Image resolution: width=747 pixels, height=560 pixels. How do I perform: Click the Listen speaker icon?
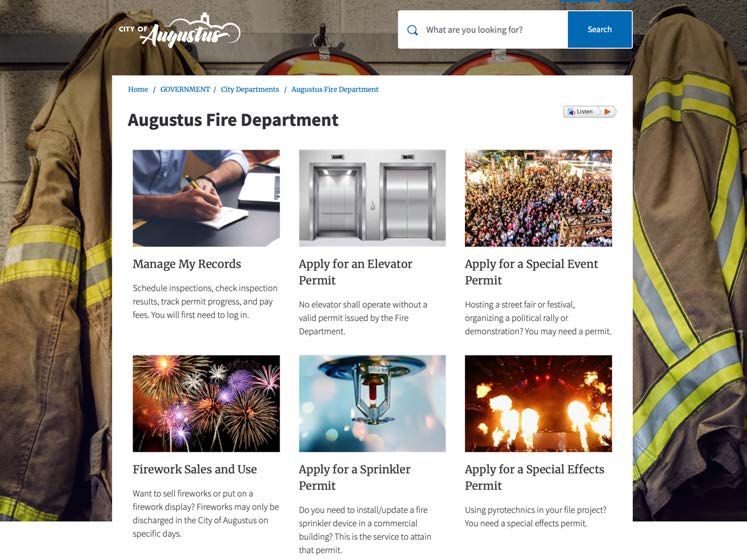(x=571, y=112)
